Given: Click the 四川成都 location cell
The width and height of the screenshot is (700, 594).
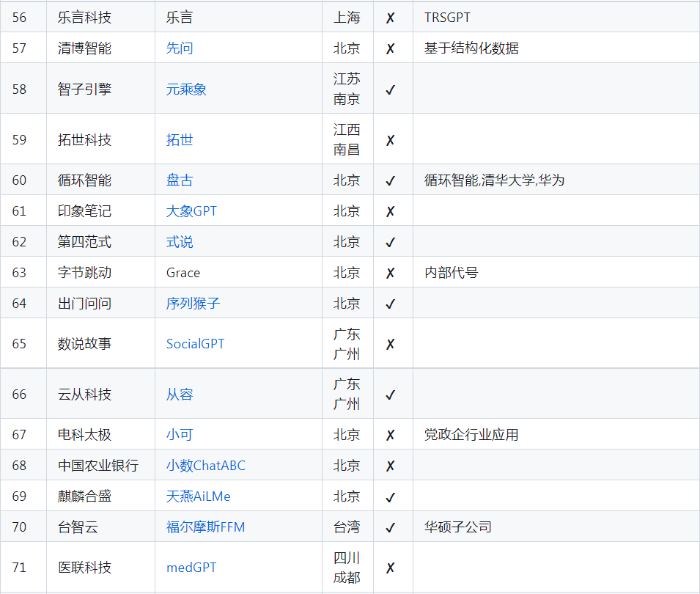Looking at the screenshot, I should click(347, 567).
